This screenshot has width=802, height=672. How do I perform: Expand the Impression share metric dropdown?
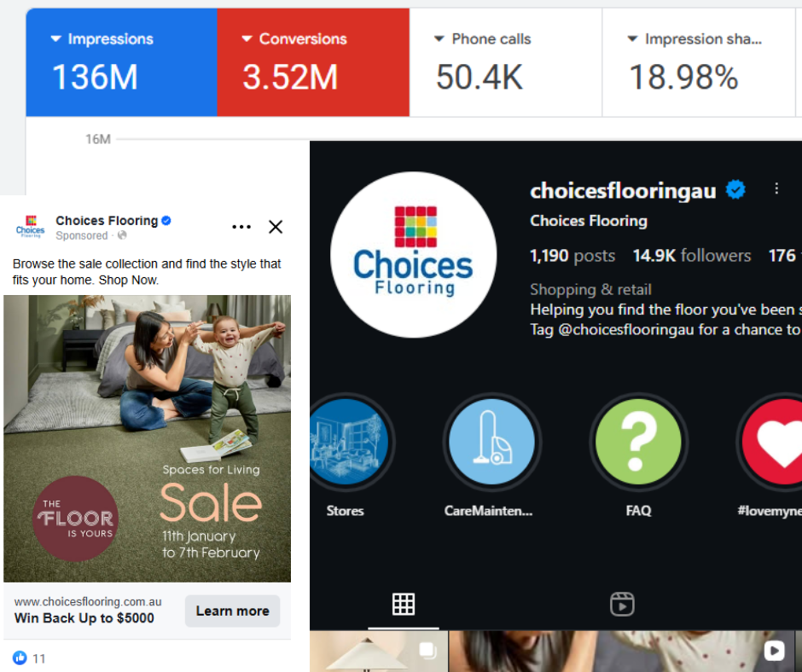[633, 39]
